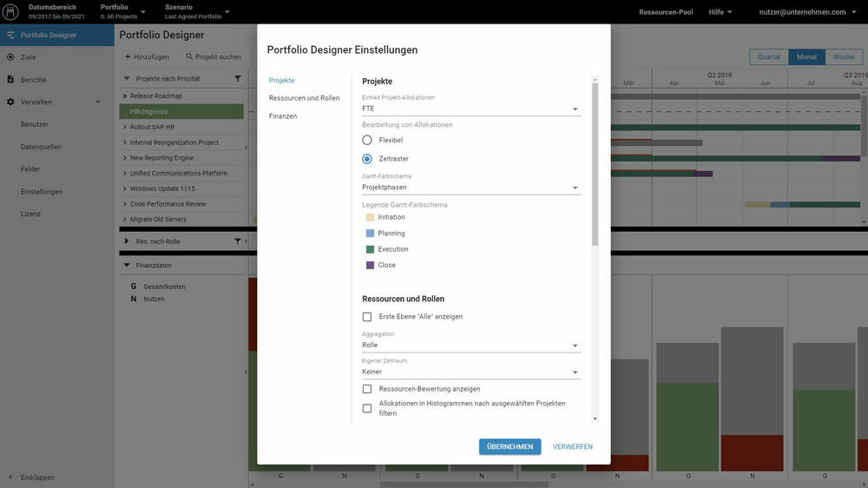868x488 pixels.
Task: Click the filter icon next to Projekte nach Priorität
Action: (238, 79)
